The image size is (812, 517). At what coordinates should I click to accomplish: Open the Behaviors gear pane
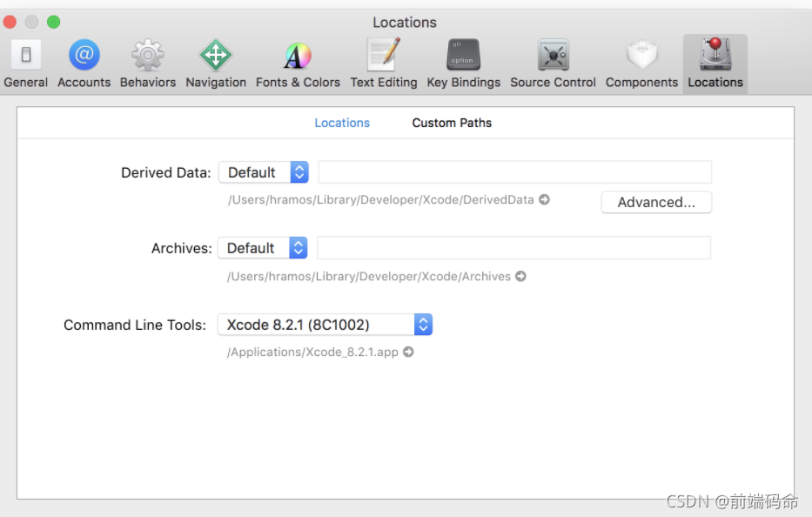click(x=148, y=64)
